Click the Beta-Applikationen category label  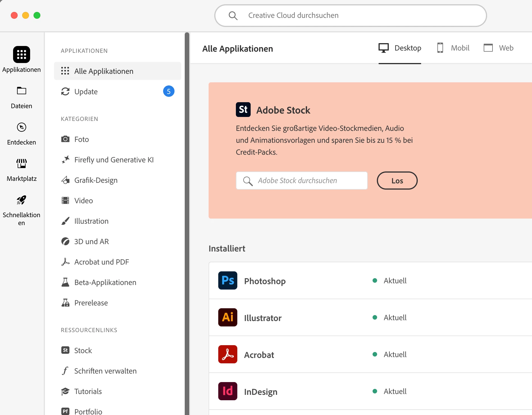(105, 282)
